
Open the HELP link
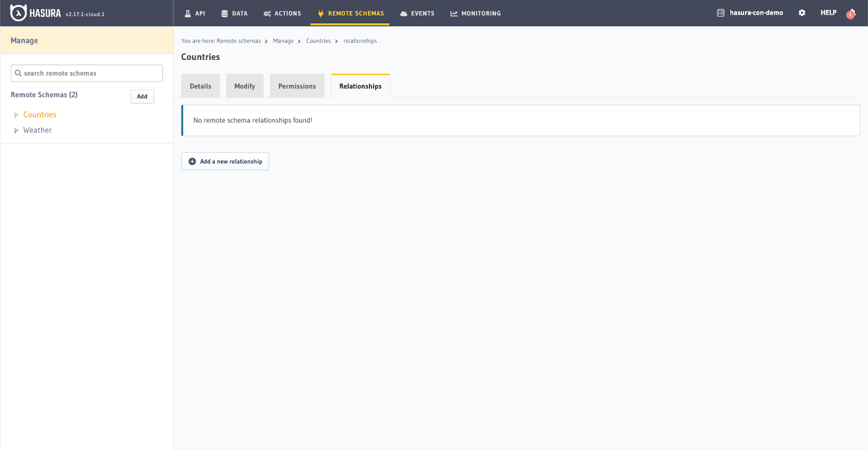828,12
